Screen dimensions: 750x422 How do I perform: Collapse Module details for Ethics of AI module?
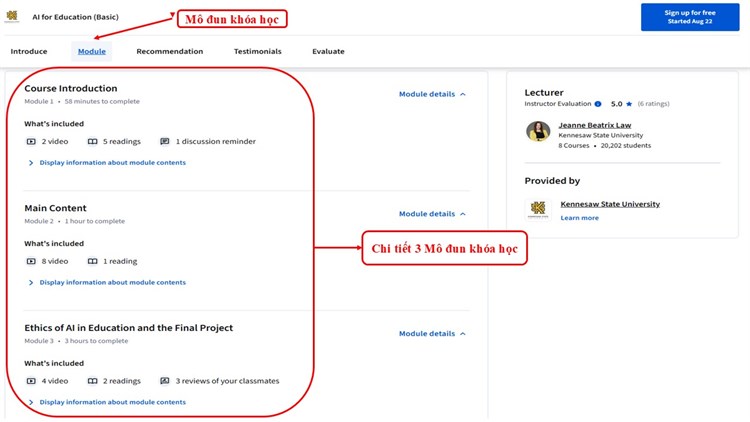click(x=432, y=334)
